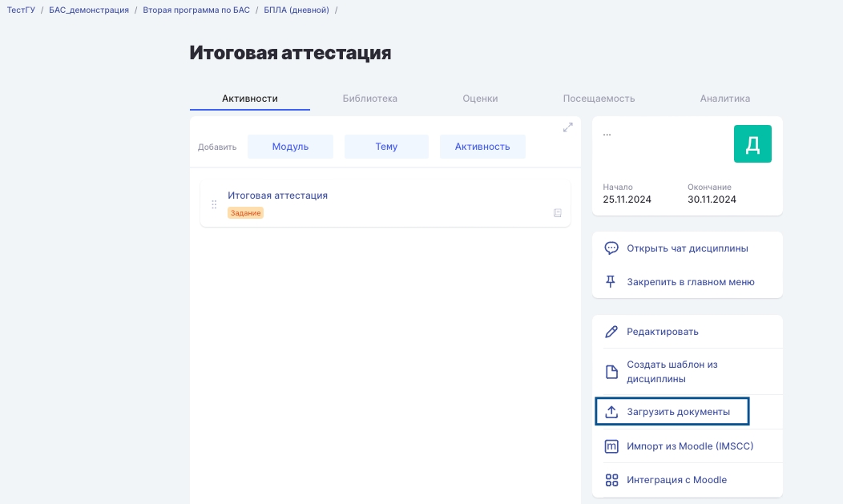This screenshot has height=504, width=843.
Task: Click the document template icon
Action: click(x=611, y=372)
